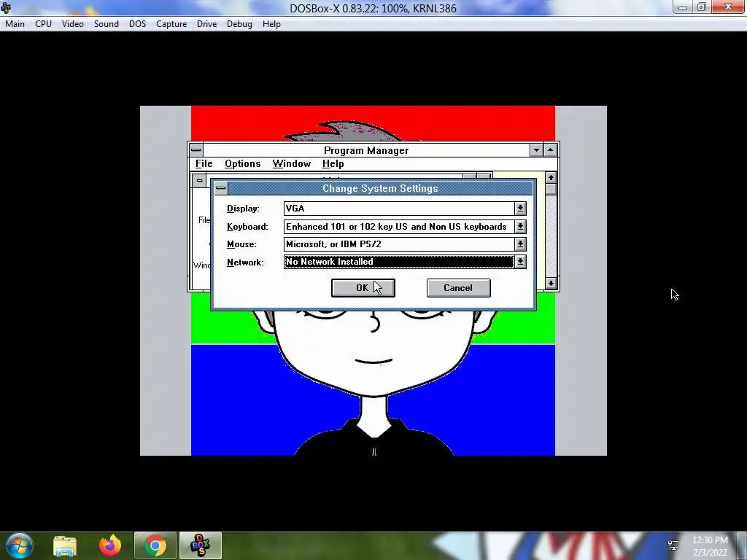Open Program Manager Help menu
This screenshot has width=747, height=560.
(x=333, y=164)
